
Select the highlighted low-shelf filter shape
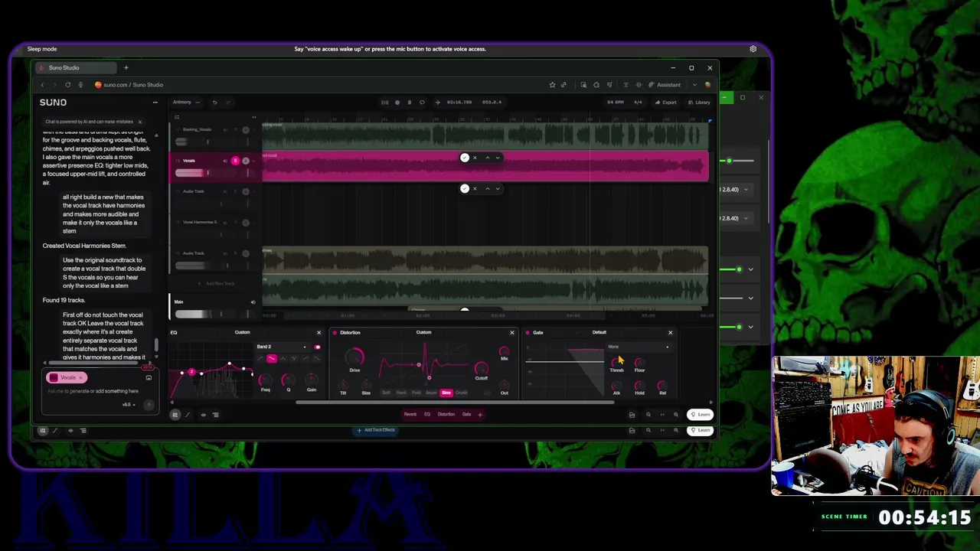pos(271,358)
